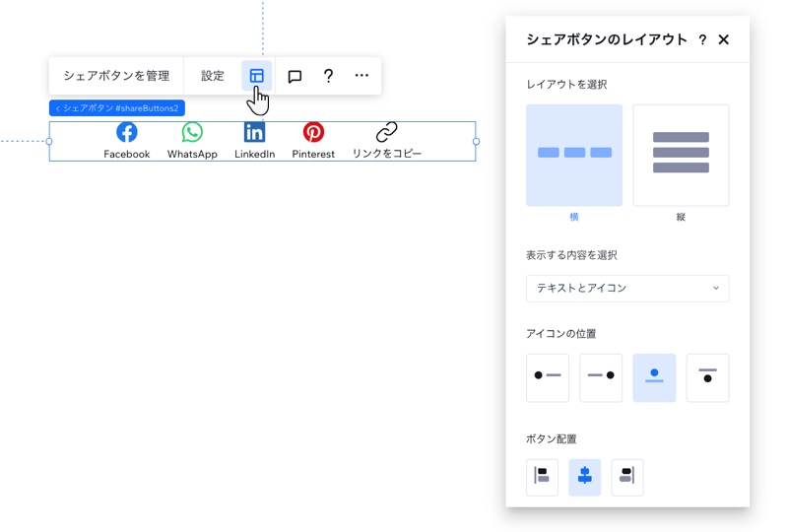The width and height of the screenshot is (788, 532).
Task: Click the レイアウトを選択 section heading
Action: [566, 85]
